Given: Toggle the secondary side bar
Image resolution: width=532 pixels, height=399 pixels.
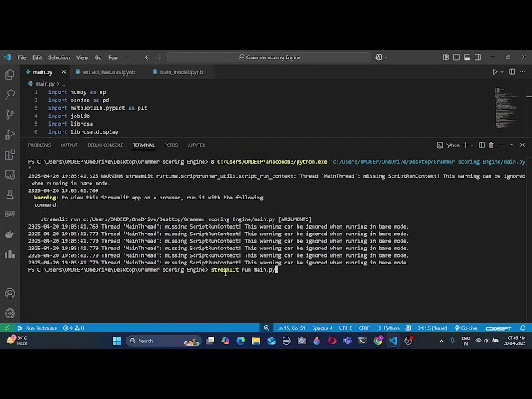Looking at the screenshot, I should [478, 57].
